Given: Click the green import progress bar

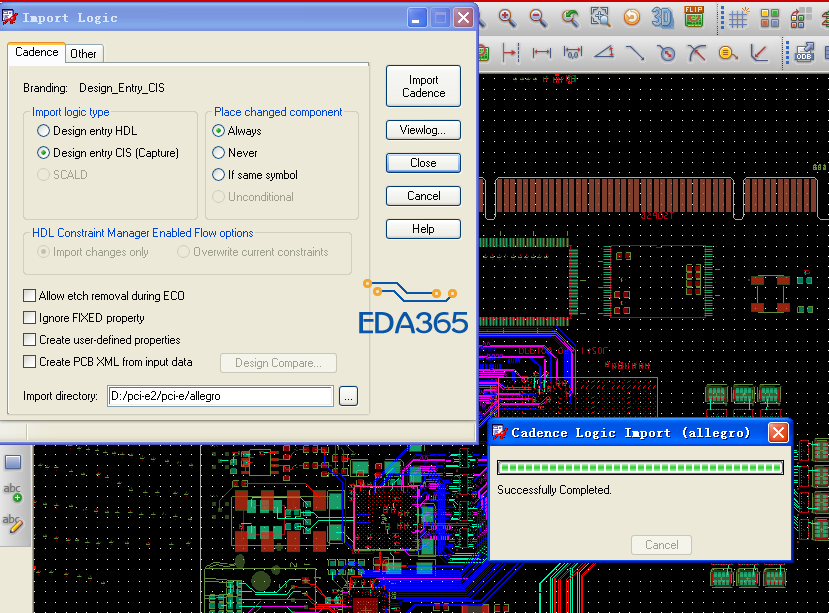Looking at the screenshot, I should point(640,467).
